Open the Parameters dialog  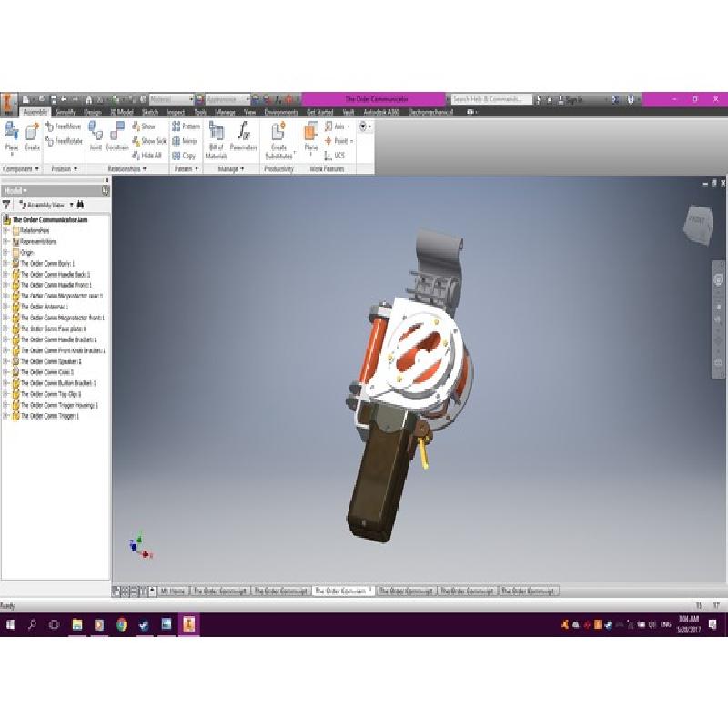[243, 137]
